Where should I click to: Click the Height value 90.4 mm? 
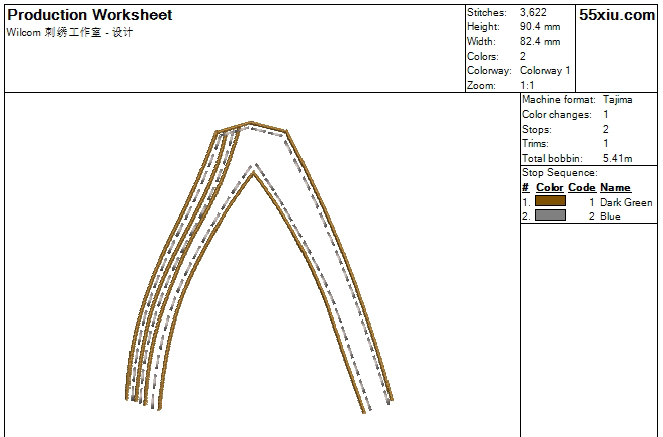point(540,27)
